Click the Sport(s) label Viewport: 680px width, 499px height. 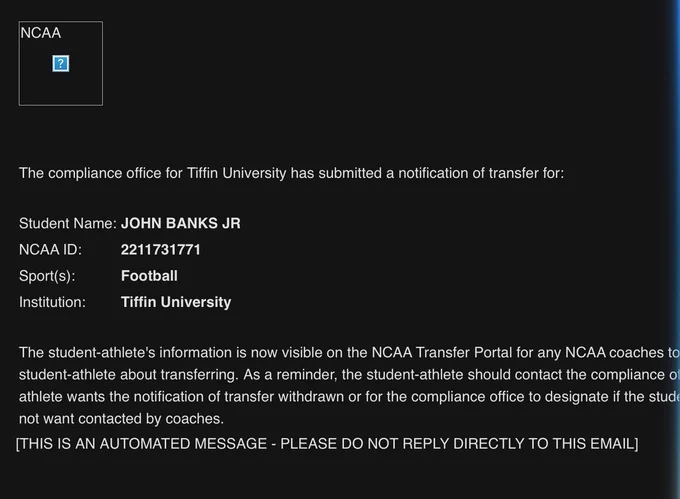click(47, 276)
